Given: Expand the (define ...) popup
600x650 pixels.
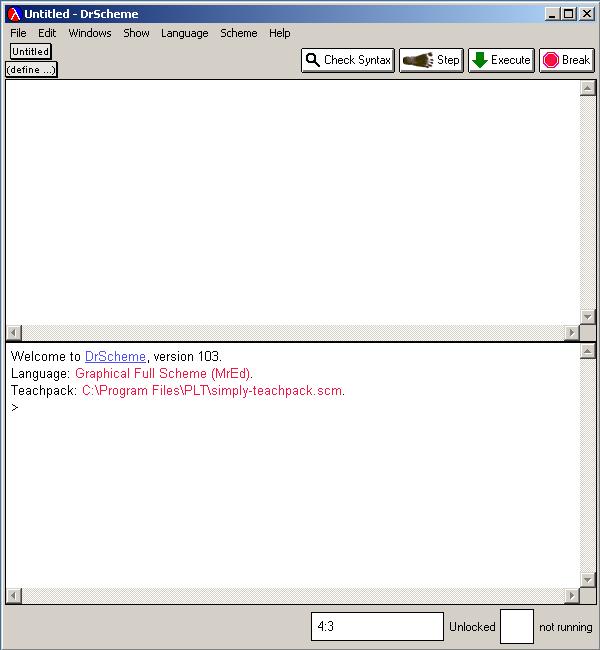Looking at the screenshot, I should pos(31,70).
